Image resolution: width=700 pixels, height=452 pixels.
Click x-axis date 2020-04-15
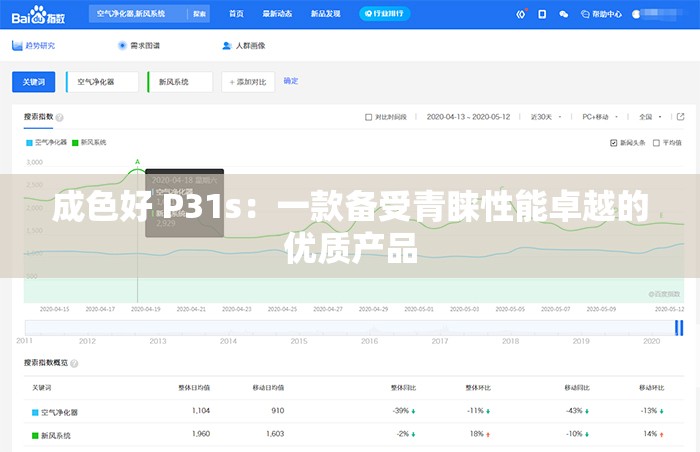(54, 309)
